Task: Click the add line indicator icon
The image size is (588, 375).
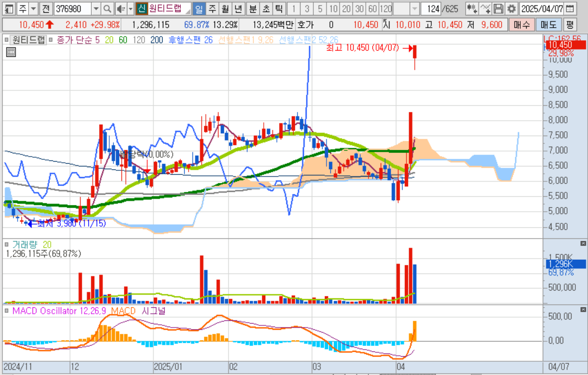Action: 485,8
